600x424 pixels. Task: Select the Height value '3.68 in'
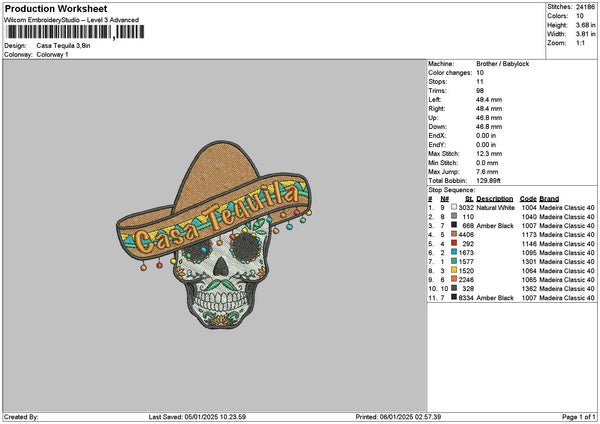585,25
